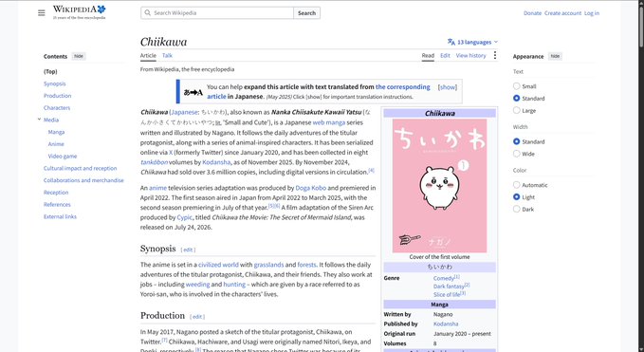Open the Slice of life genre link
The width and height of the screenshot is (644, 352).
pos(447,294)
